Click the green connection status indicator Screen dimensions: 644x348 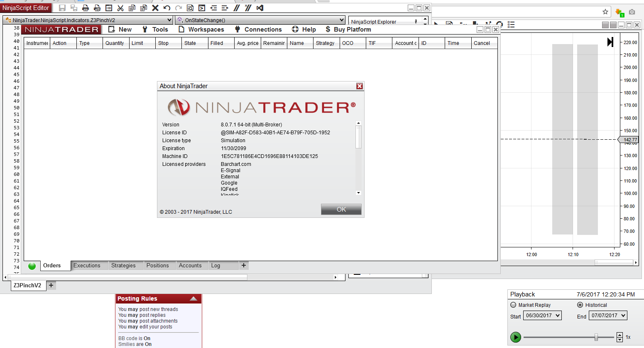click(32, 266)
